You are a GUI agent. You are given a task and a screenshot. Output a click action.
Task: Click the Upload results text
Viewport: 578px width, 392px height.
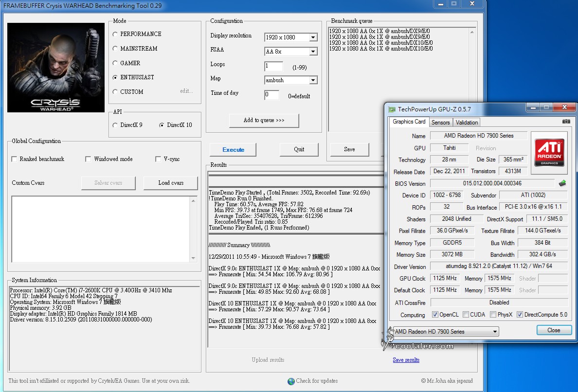tap(268, 360)
